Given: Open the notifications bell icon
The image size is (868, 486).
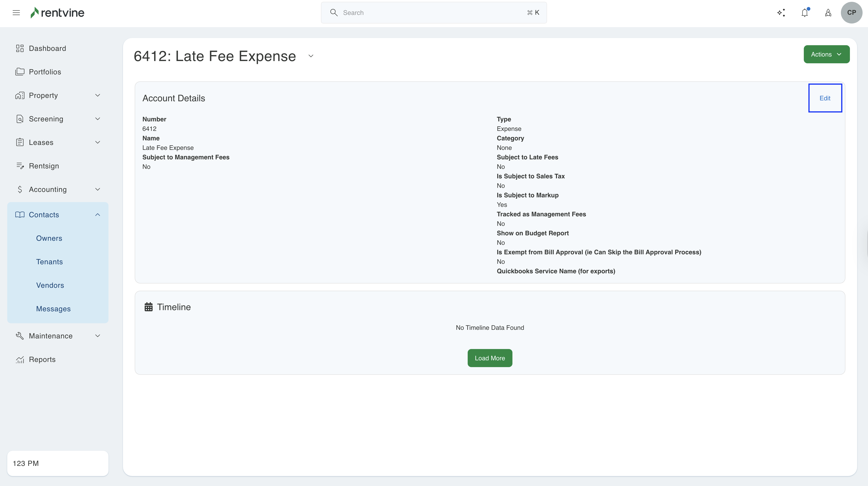Looking at the screenshot, I should [x=805, y=13].
